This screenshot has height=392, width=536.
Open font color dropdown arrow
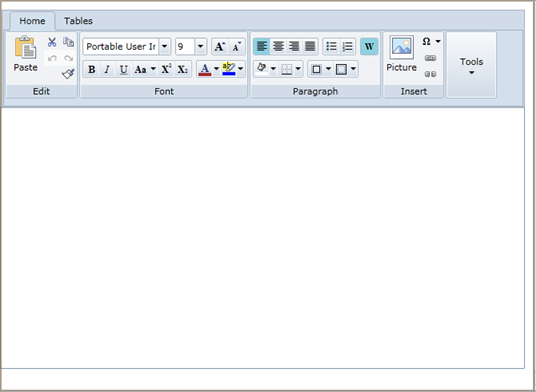(216, 69)
